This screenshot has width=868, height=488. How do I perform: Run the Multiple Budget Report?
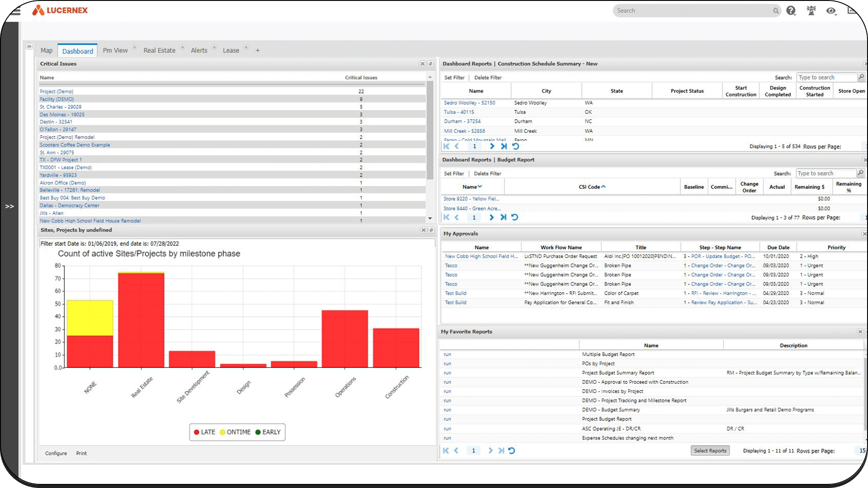[x=447, y=355]
